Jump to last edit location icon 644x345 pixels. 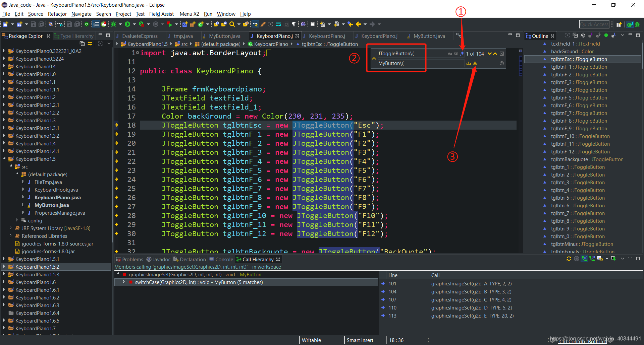click(x=350, y=24)
